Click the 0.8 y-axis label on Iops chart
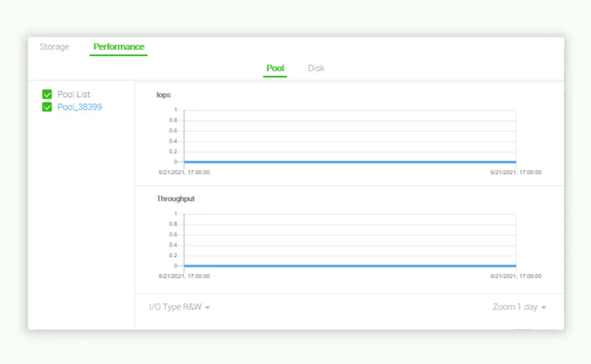This screenshot has height=364, width=591. point(173,121)
